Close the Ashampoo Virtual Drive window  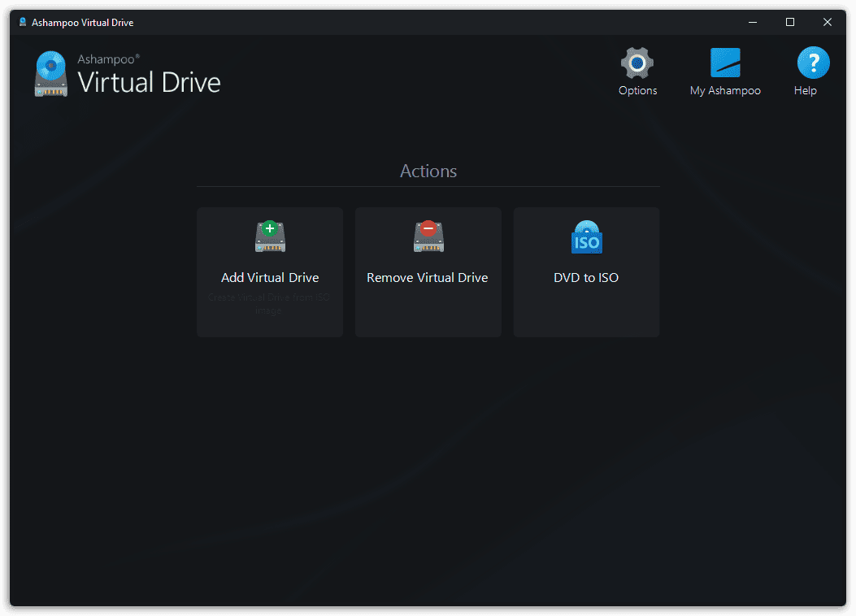(x=828, y=23)
